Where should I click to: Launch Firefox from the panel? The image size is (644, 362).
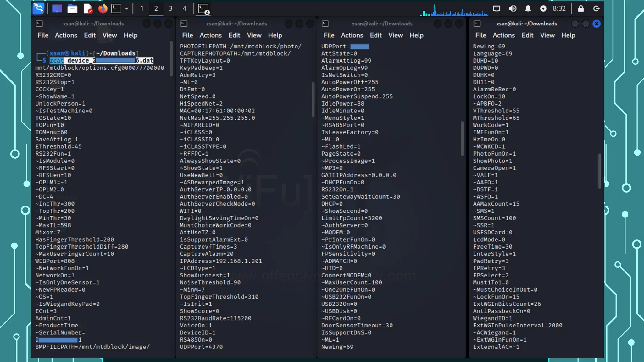click(103, 8)
